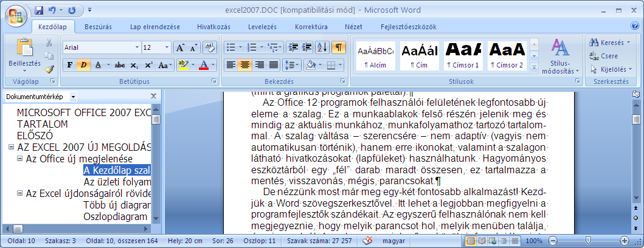644x248 pixels.
Task: Switch to the Levelezés ribbon tab
Action: 263,27
